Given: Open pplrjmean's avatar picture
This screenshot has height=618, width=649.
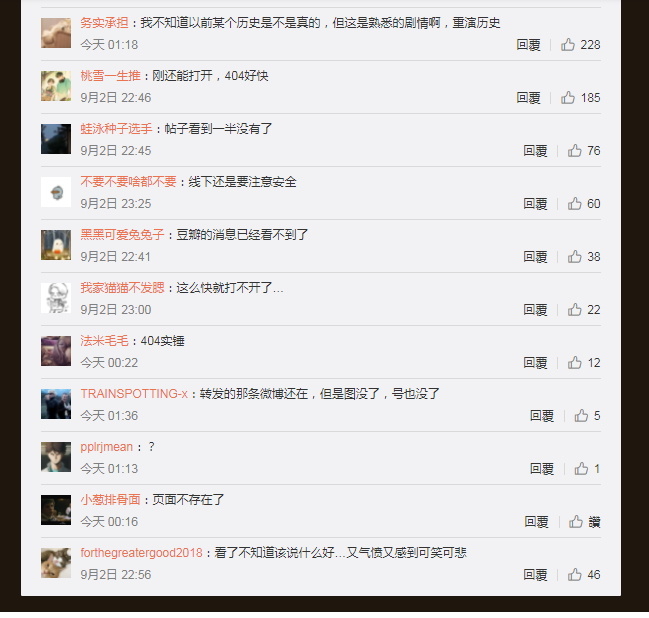Looking at the screenshot, I should (56, 457).
